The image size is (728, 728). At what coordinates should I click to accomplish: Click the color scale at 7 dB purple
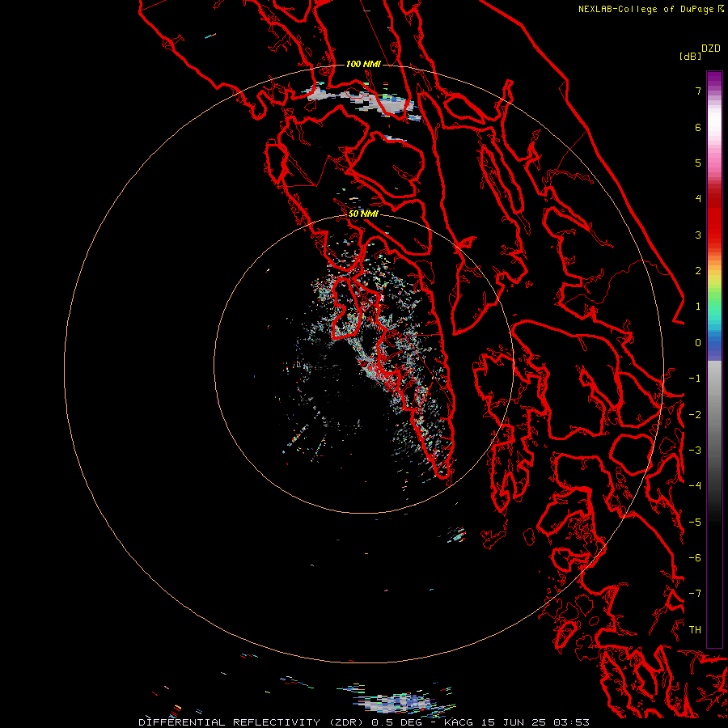[714, 91]
